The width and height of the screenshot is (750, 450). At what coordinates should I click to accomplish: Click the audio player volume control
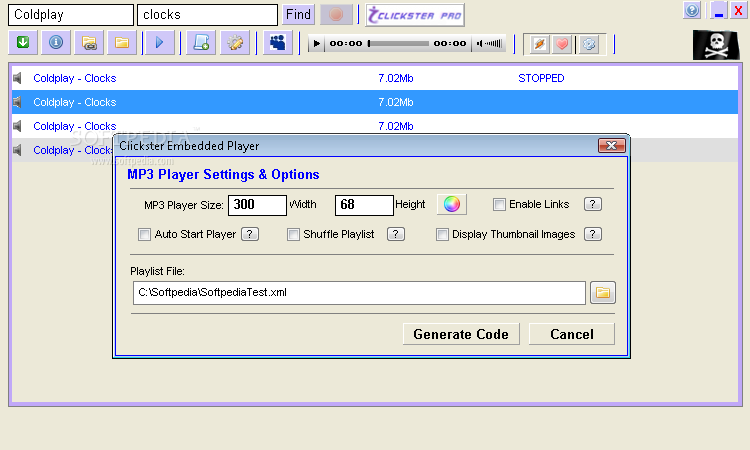click(x=489, y=44)
